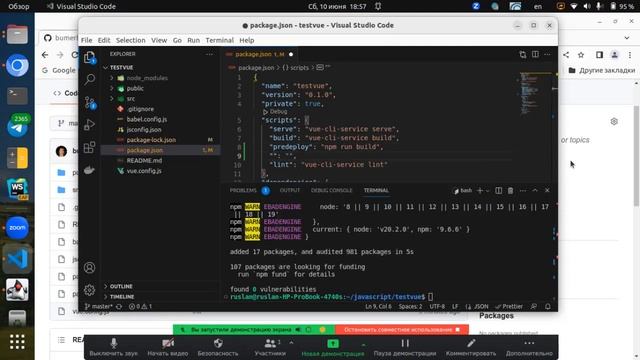
Task: Open Zoom from the Ubuntu dock
Action: 17,227
